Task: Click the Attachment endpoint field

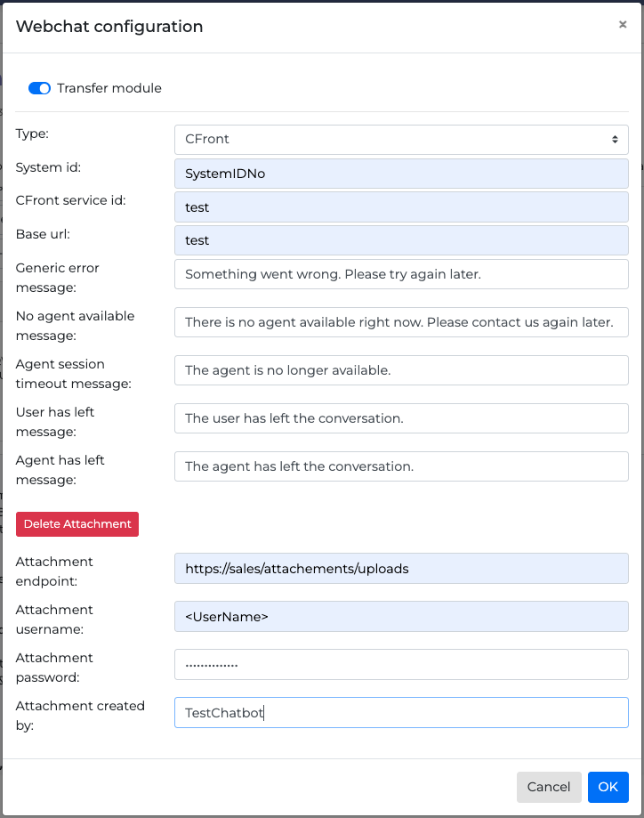Action: pyautogui.click(x=401, y=568)
